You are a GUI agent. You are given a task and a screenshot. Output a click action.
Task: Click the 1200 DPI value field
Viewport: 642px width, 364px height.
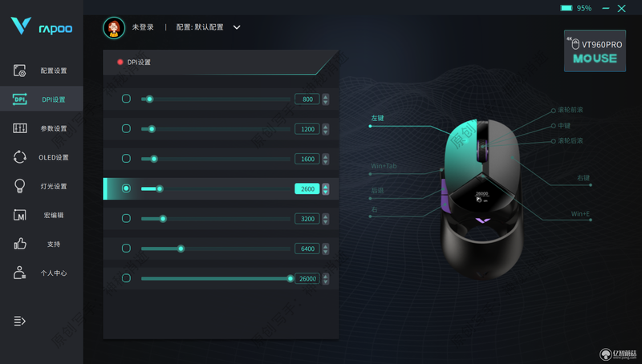point(307,129)
